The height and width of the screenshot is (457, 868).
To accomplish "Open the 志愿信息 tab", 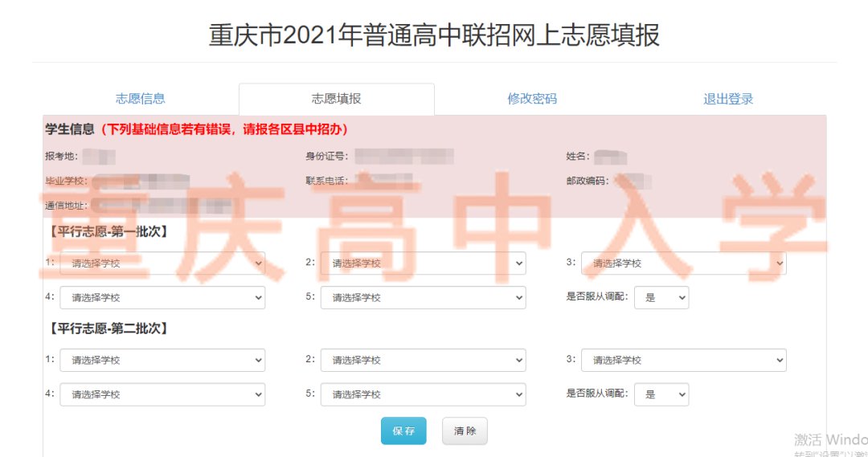I will point(141,99).
